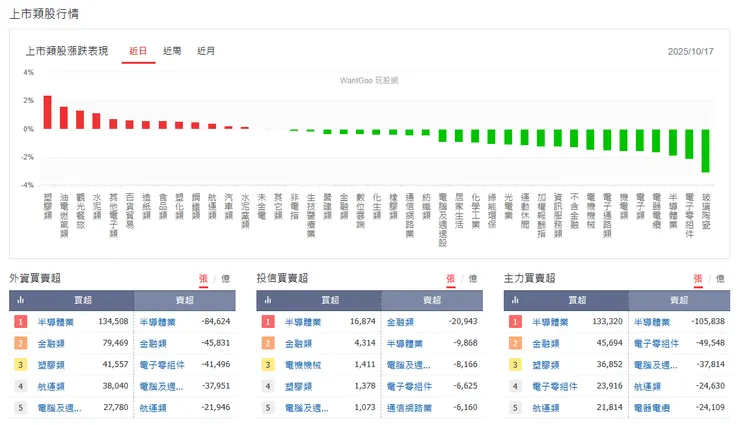Screen dimensions: 740x425
Task: Open 電腦及週... link in 外資 買超 rank 5
Action: pyautogui.click(x=59, y=408)
